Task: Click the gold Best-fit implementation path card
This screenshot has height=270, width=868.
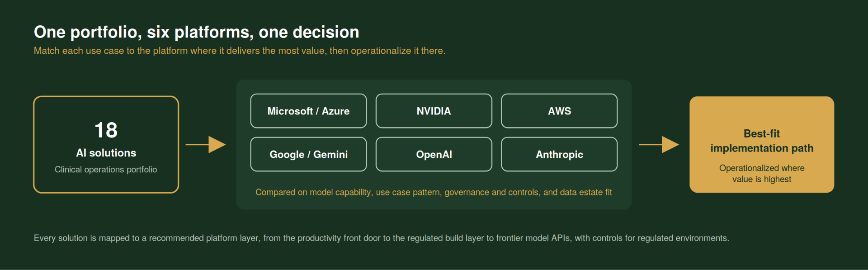Action: tap(762, 145)
